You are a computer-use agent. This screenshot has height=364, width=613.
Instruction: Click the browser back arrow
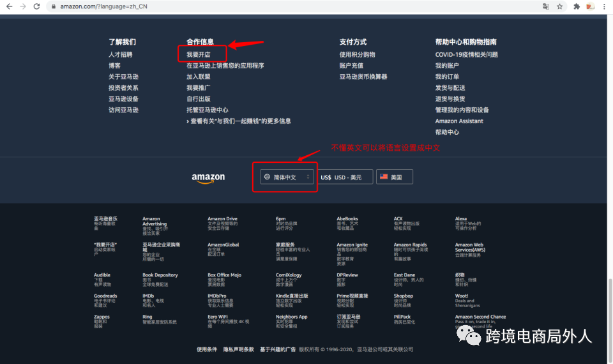tap(9, 6)
